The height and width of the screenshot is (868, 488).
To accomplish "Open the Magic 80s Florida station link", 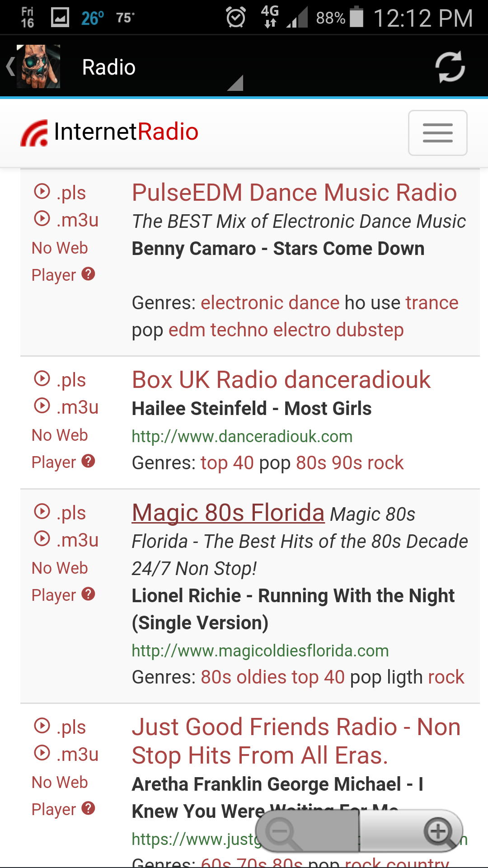I will click(228, 513).
